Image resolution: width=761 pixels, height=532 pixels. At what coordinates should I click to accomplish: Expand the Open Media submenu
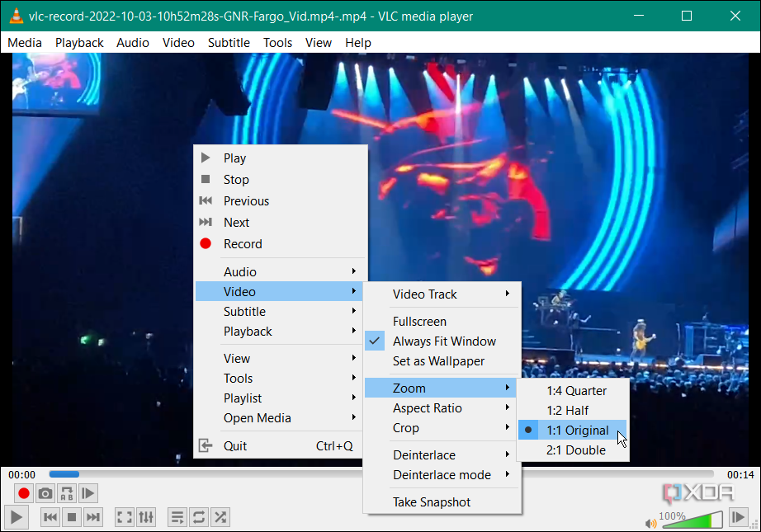280,418
